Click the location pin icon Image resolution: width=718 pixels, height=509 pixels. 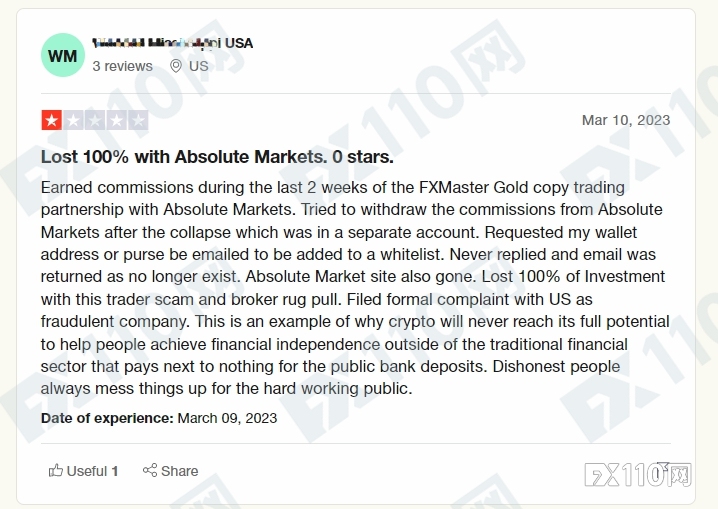176,66
